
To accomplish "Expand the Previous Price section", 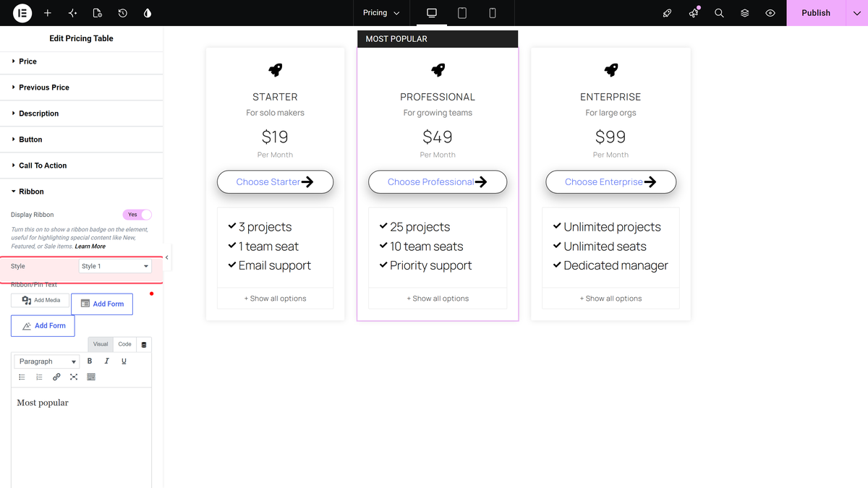I will coord(82,87).
